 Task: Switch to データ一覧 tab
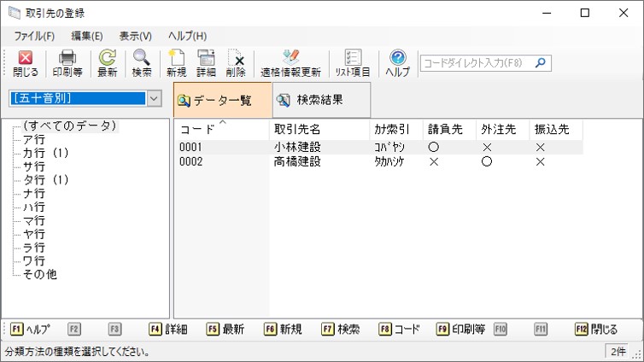[x=223, y=100]
